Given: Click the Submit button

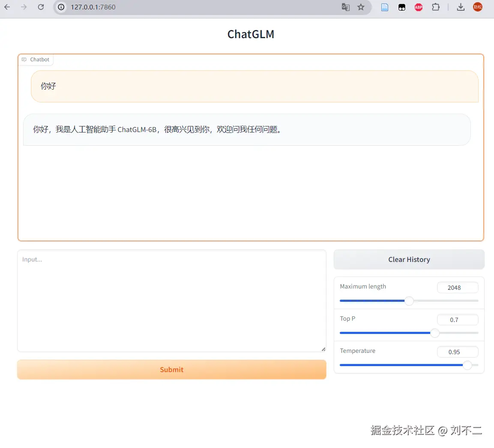Looking at the screenshot, I should 172,370.
